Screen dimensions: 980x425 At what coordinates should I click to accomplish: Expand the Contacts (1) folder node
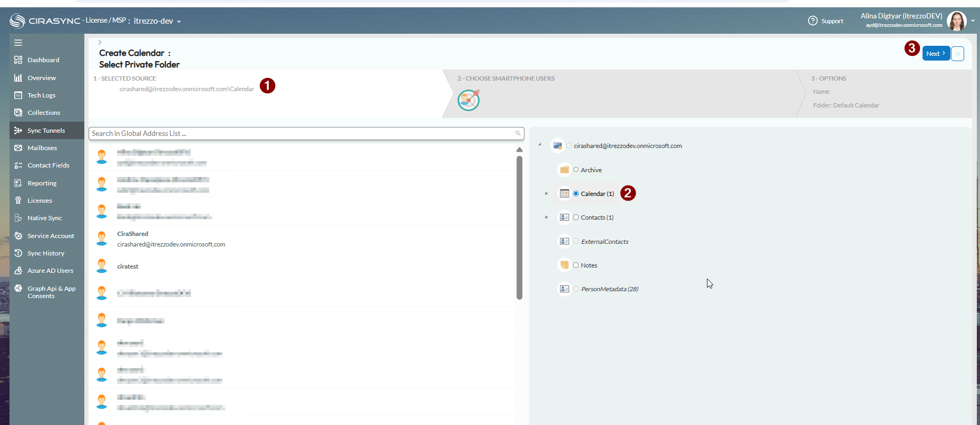546,217
